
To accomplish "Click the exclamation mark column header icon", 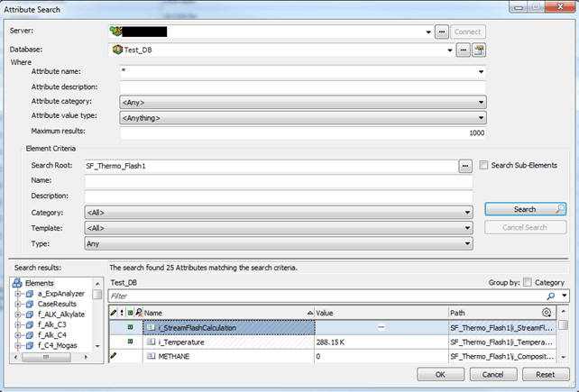I will 122,313.
